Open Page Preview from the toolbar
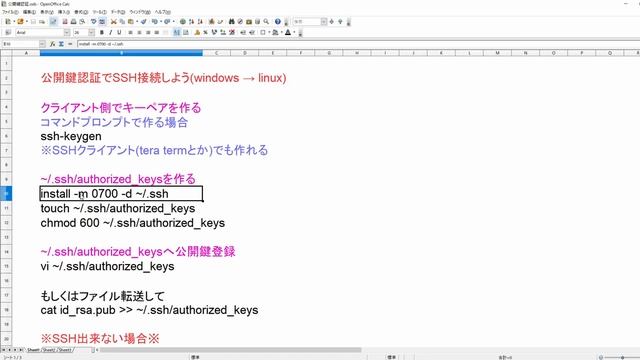The height and width of the screenshot is (360, 640). click(82, 22)
